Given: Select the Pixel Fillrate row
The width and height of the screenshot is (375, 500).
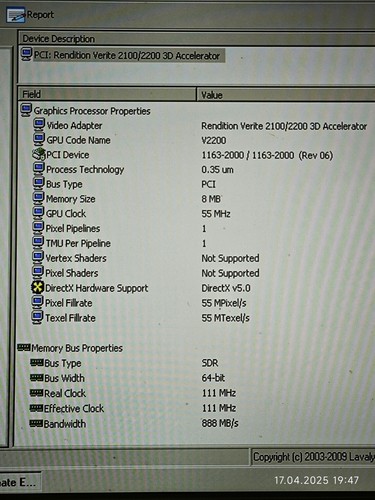Looking at the screenshot, I should (197, 303).
